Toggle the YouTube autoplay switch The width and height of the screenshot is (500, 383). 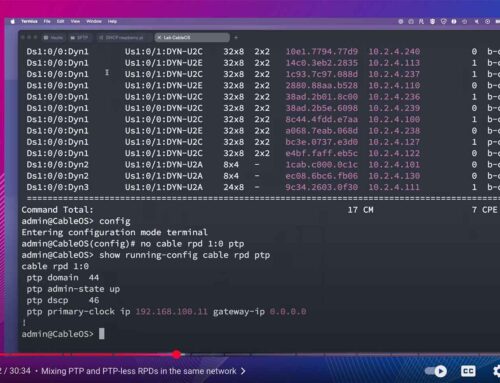pos(436,371)
